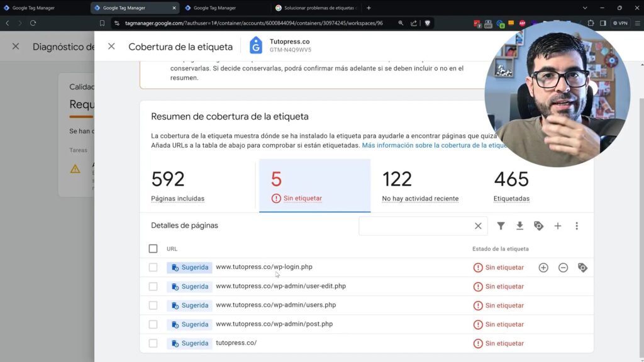Click Sin etiquetar status on wp-login.php row

[x=499, y=268]
